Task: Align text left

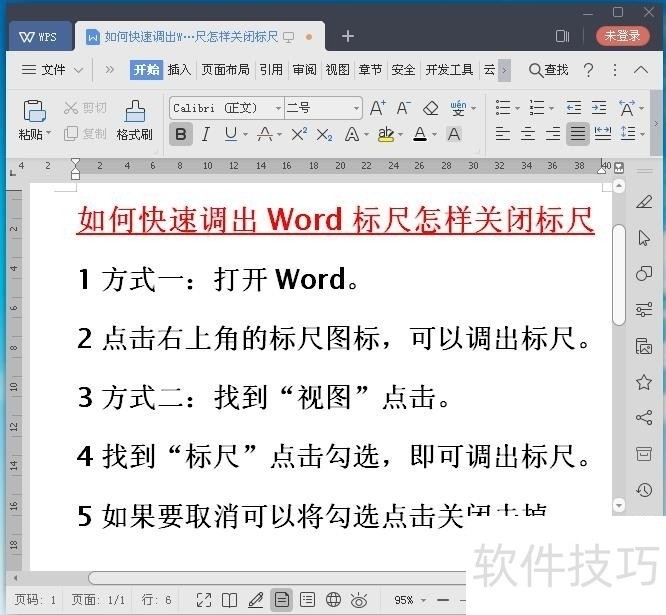Action: pyautogui.click(x=503, y=134)
